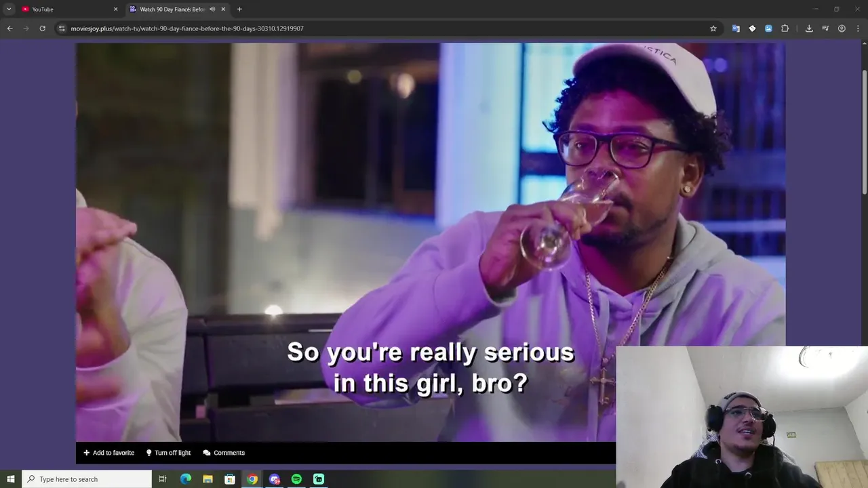Image resolution: width=868 pixels, height=488 pixels.
Task: Launch Microsoft Edge from the taskbar
Action: (x=186, y=479)
